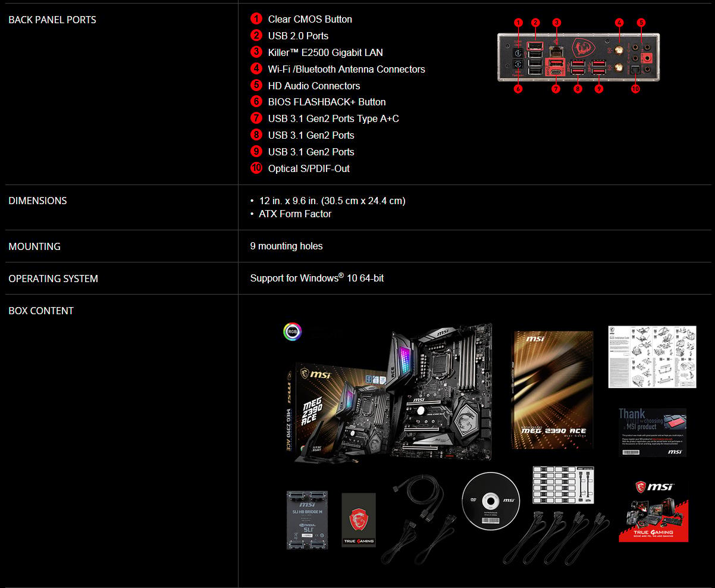Click the RGB rainbow ring icon
This screenshot has height=588, width=715.
(292, 331)
